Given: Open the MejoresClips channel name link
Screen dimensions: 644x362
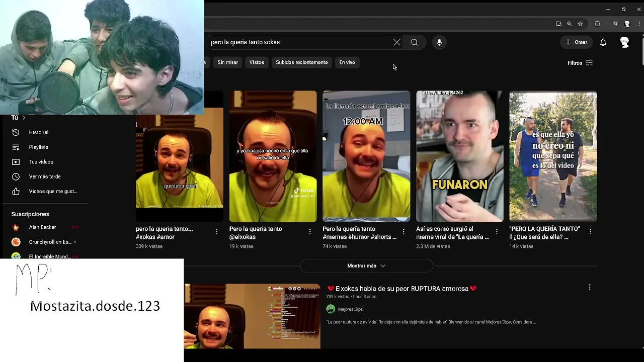Looking at the screenshot, I should (x=350, y=309).
